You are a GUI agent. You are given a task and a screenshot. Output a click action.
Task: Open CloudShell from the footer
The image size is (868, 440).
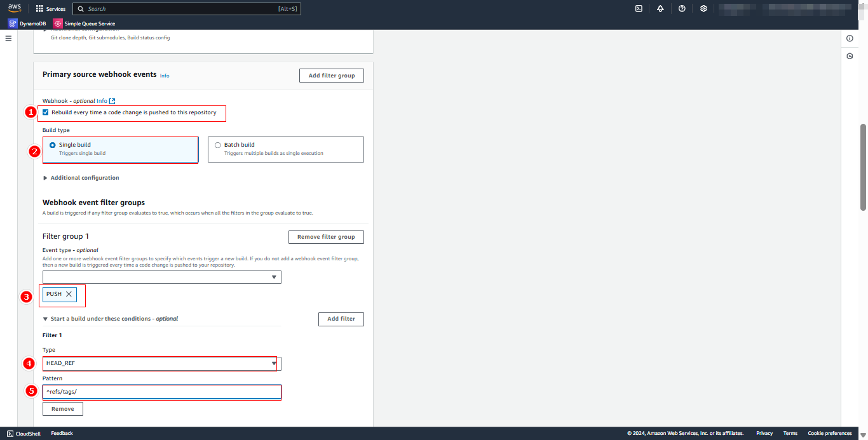click(x=24, y=433)
